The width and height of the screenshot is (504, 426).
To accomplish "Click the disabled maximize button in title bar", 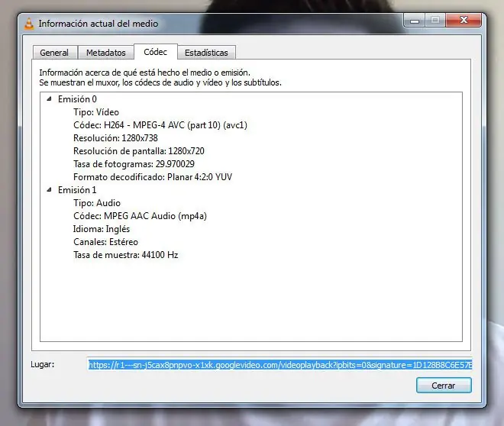I will click(x=435, y=21).
